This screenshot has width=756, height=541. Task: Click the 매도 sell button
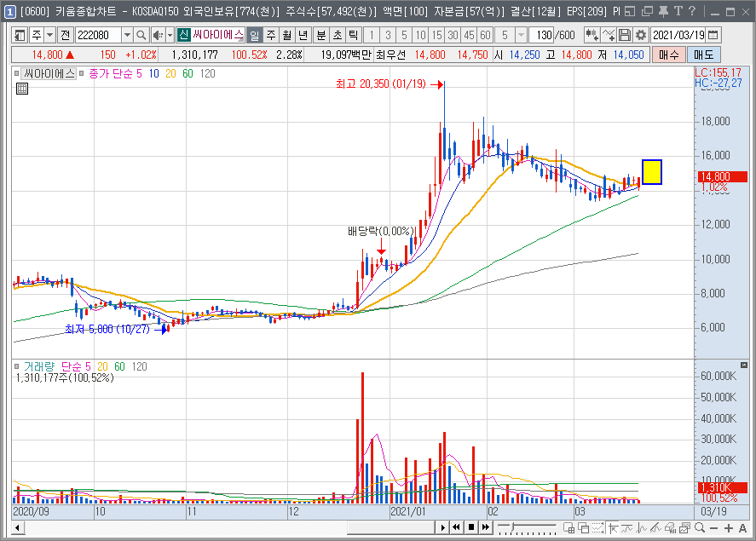click(x=704, y=55)
